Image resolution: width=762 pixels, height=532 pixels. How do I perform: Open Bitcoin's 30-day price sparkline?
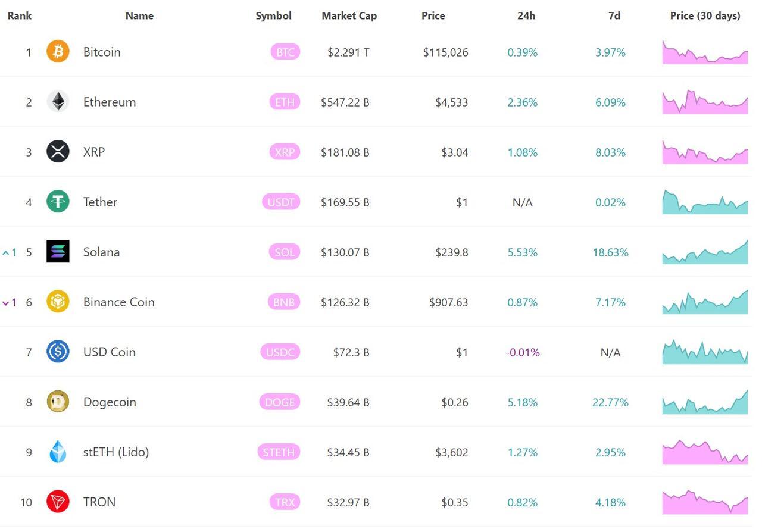pyautogui.click(x=705, y=52)
